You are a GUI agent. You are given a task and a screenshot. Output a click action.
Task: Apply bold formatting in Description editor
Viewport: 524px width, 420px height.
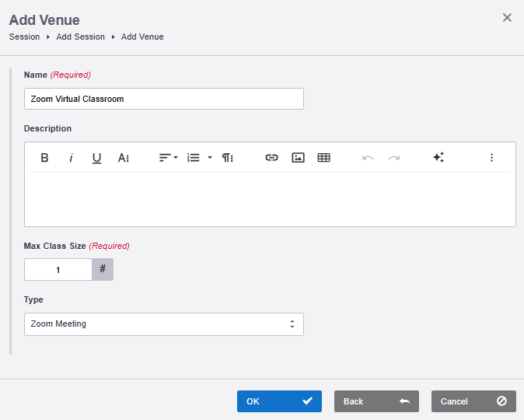tap(44, 157)
